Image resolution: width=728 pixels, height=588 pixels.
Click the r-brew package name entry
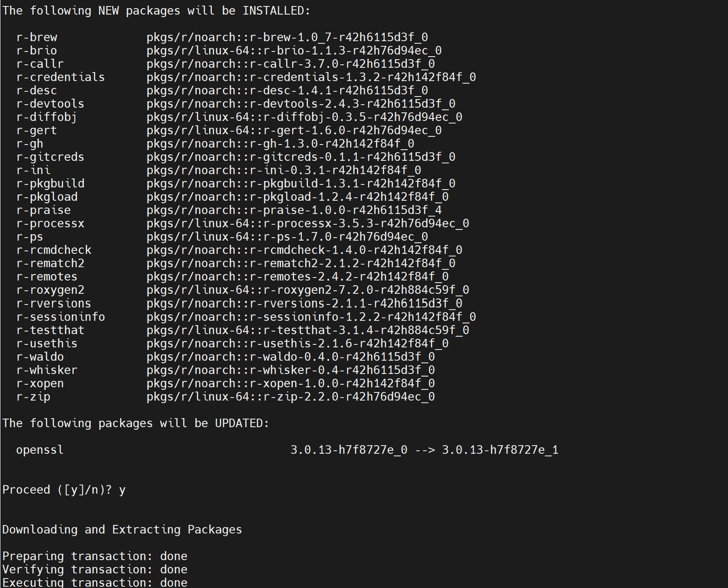(x=36, y=37)
